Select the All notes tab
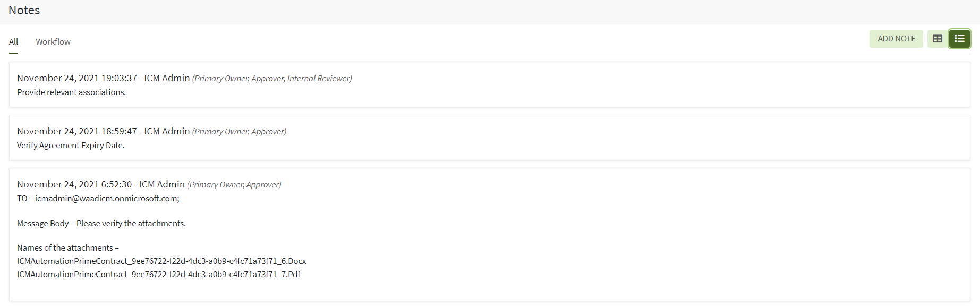The width and height of the screenshot is (980, 308). click(x=13, y=42)
